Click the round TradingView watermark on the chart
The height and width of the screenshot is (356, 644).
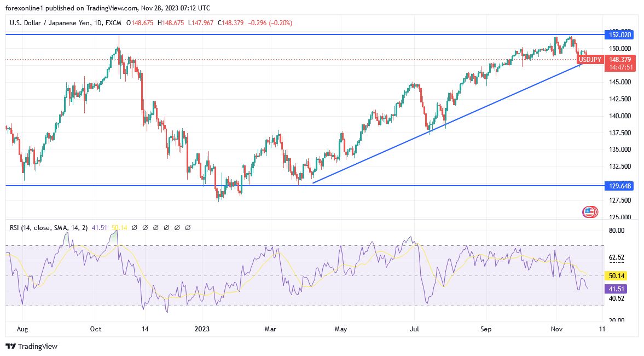coord(589,213)
